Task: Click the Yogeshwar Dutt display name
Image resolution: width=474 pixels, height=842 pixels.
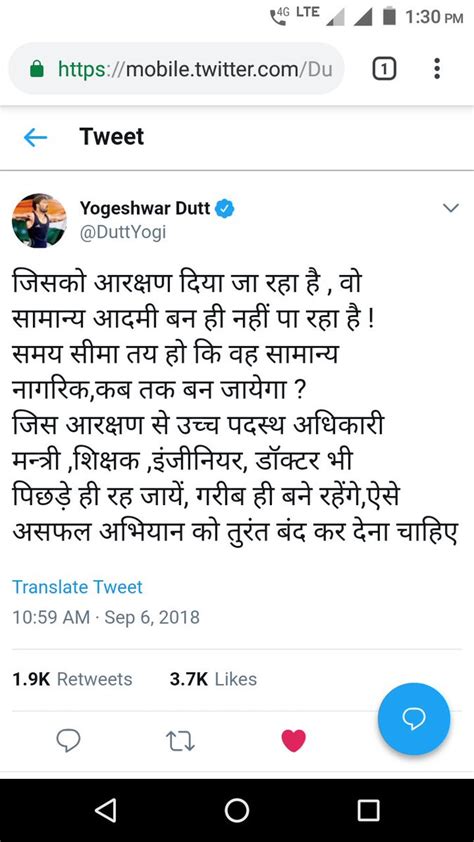Action: click(x=145, y=208)
